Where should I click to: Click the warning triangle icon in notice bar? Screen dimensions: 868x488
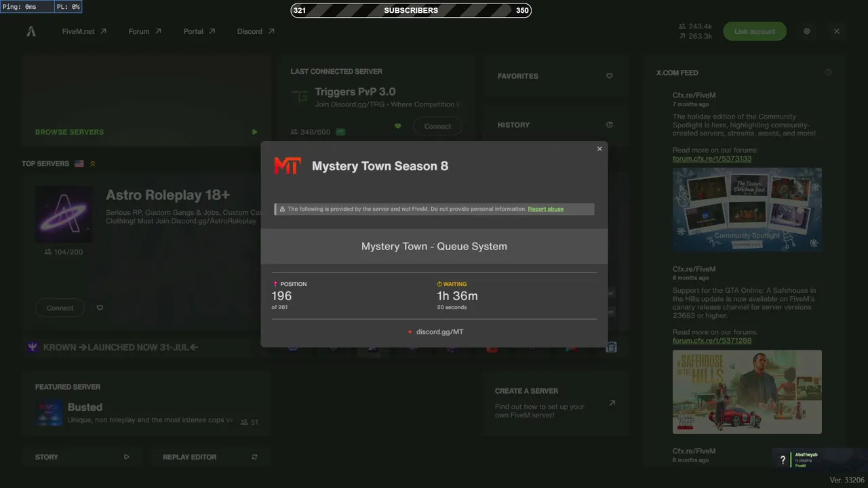pyautogui.click(x=282, y=209)
